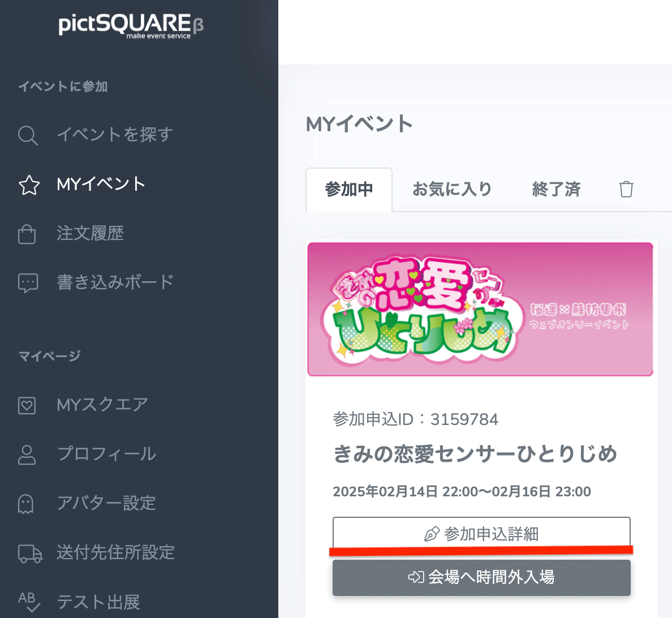Open テスト出展 in the sidebar
The height and width of the screenshot is (618, 672).
coord(98,602)
